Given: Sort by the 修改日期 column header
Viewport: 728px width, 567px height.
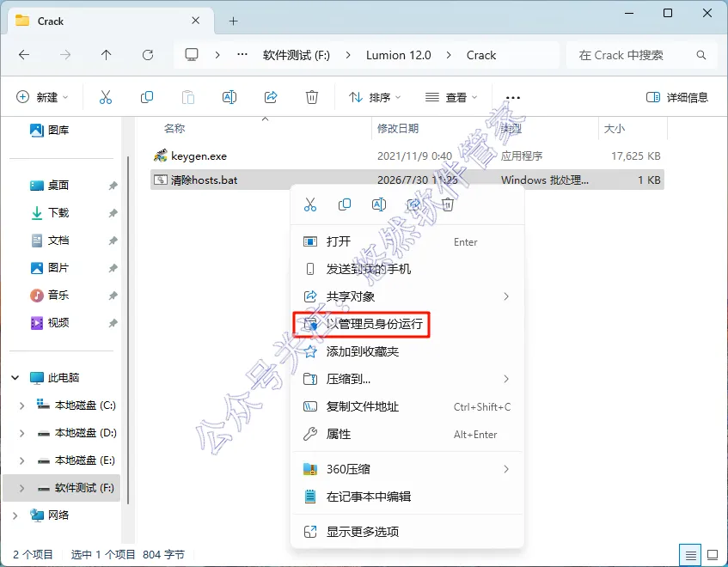Looking at the screenshot, I should (398, 129).
